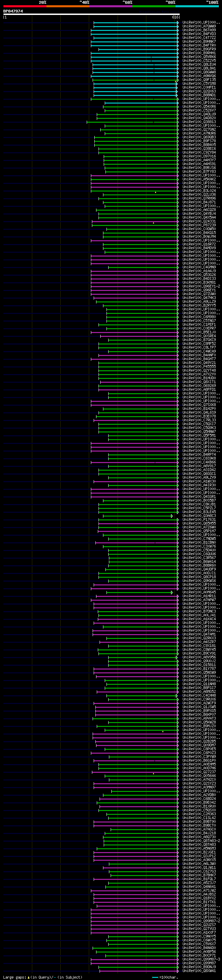This screenshot has width=222, height=980.
Task: Select label UniRef100_B4RPT4
Action: [199, 455]
